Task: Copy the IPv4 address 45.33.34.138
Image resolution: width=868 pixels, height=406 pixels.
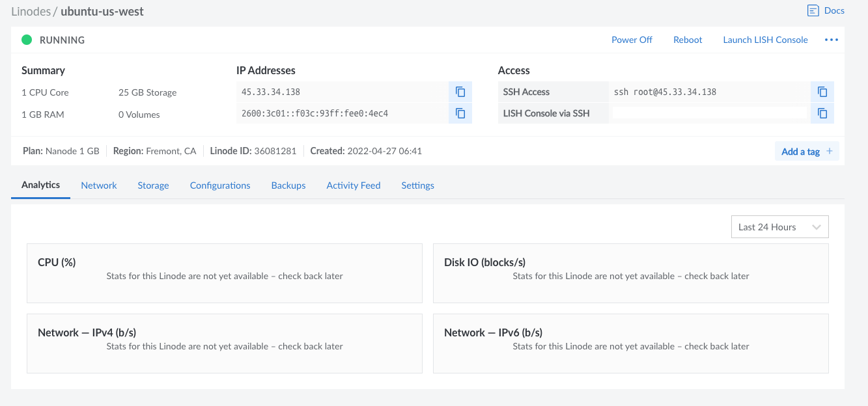Action: pyautogui.click(x=460, y=92)
